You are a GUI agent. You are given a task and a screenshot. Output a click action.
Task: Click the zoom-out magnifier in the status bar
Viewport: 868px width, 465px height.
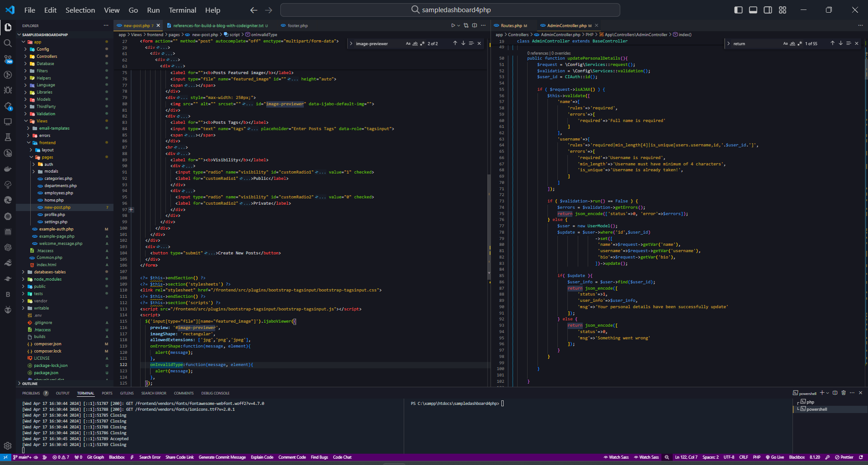click(667, 457)
